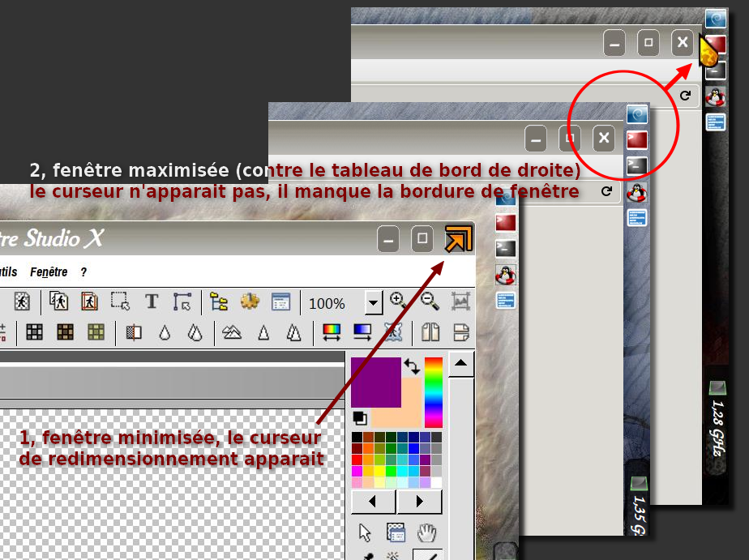
Task: Click reload button in the middle browser window
Action: pos(606,191)
